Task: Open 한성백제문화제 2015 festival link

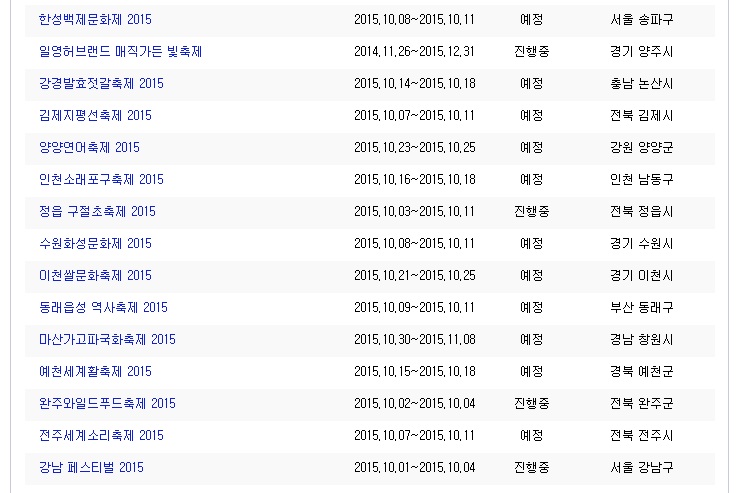Action: pyautogui.click(x=95, y=19)
